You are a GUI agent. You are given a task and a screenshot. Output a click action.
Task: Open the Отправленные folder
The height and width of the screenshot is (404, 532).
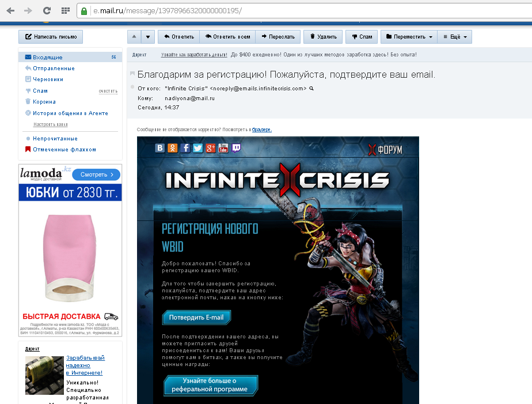(54, 68)
